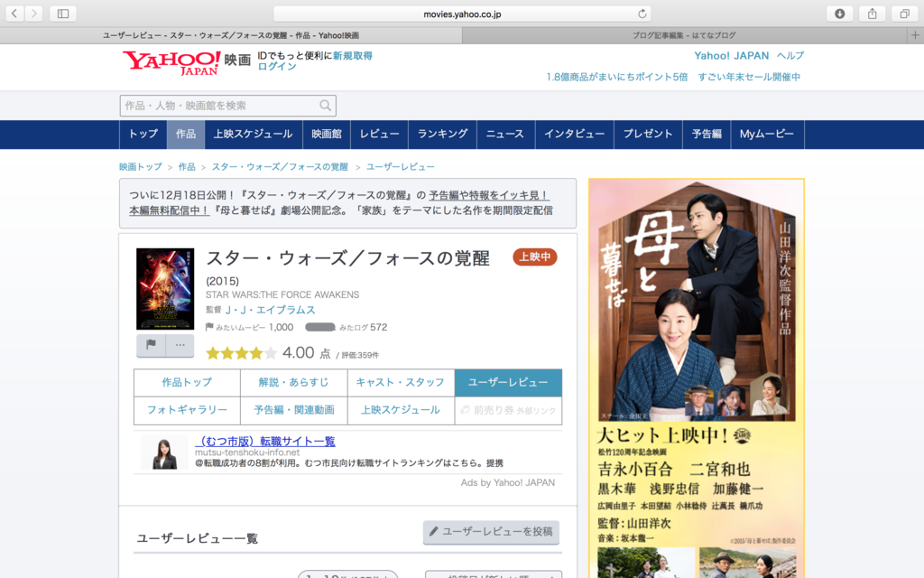The image size is (924, 578).
Task: Open ランキング in the navigation bar
Action: pyautogui.click(x=442, y=134)
